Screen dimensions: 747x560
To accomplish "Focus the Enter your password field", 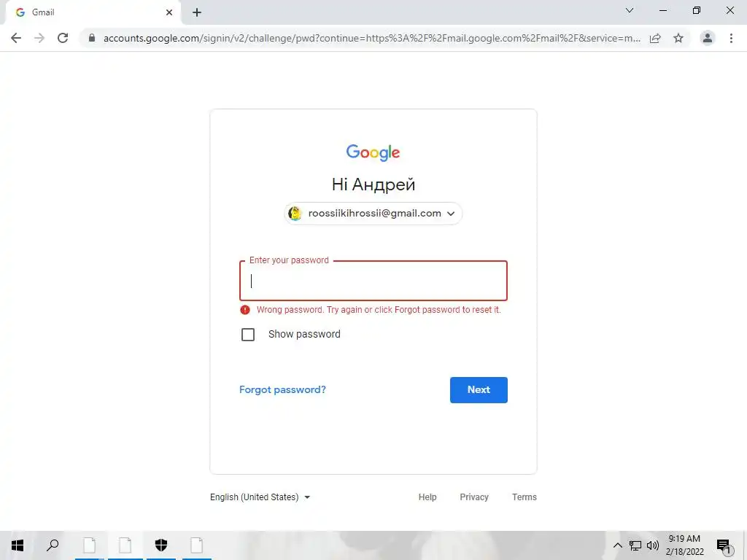I will [373, 281].
